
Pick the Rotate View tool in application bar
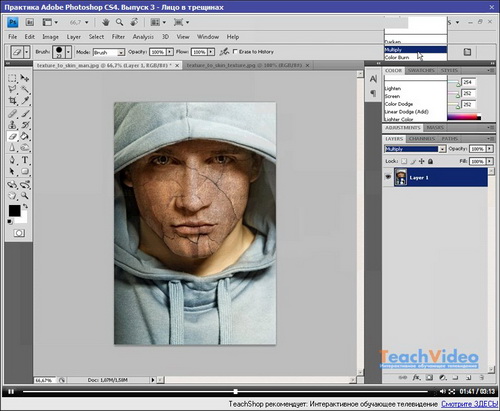(x=134, y=22)
